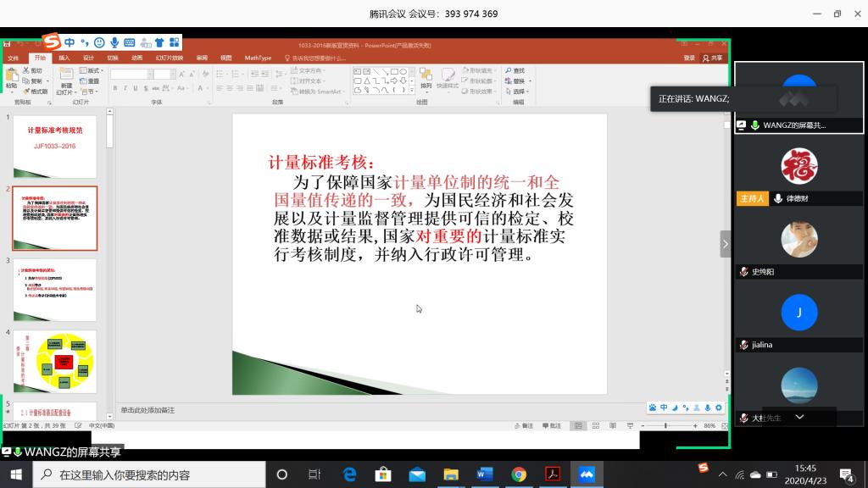The width and height of the screenshot is (868, 488).
Task: Toggle 律德财 microphone icon
Action: (x=778, y=198)
